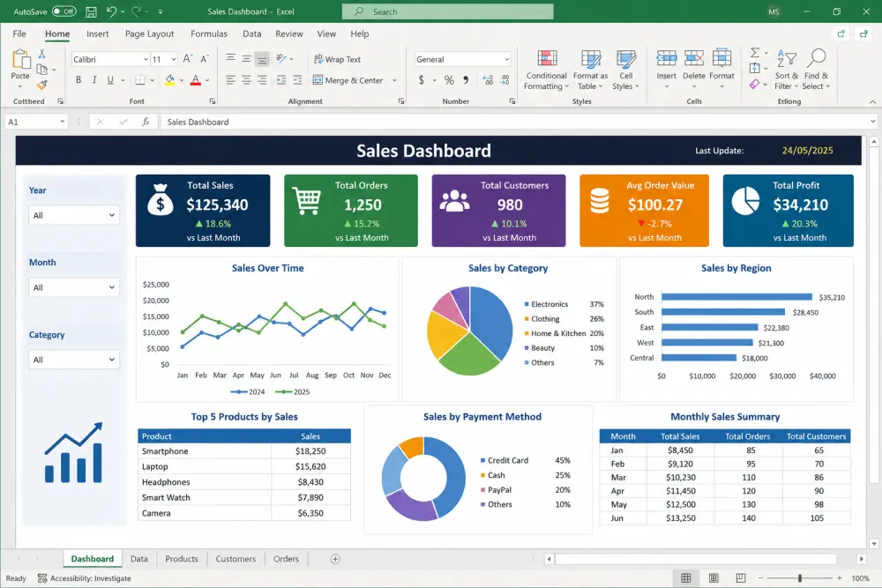Image resolution: width=882 pixels, height=588 pixels.
Task: Apply Bold formatting
Action: pyautogui.click(x=78, y=80)
